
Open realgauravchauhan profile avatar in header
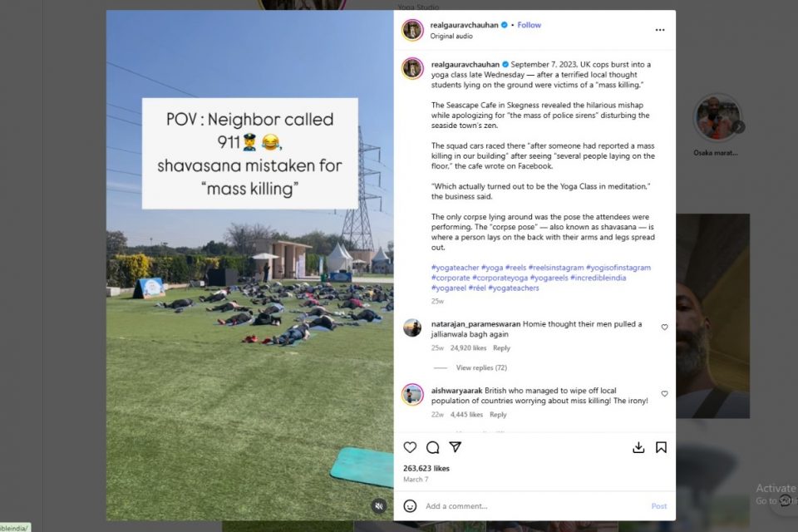(x=413, y=30)
